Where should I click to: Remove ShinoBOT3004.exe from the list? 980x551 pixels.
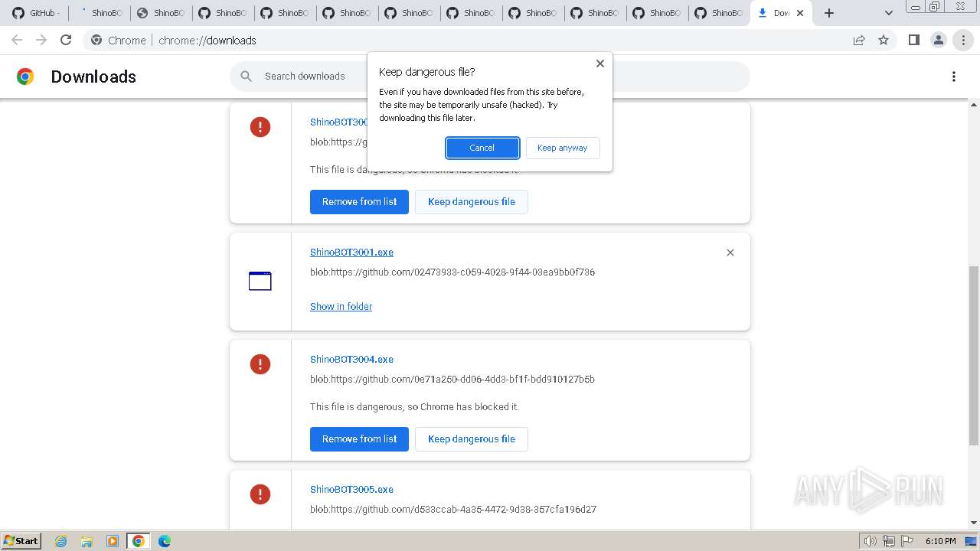coord(359,439)
